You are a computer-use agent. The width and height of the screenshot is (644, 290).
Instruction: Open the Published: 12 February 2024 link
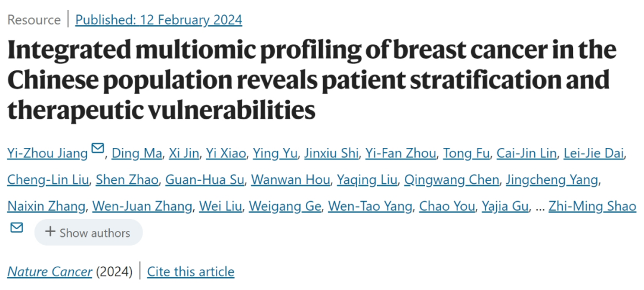tap(159, 20)
